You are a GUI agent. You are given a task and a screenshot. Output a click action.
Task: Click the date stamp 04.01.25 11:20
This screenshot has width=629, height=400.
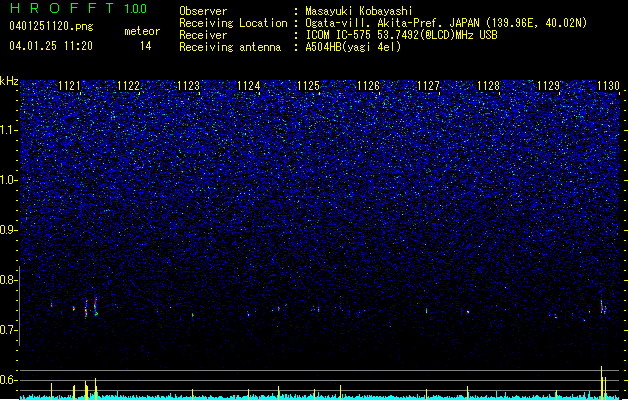click(x=51, y=46)
